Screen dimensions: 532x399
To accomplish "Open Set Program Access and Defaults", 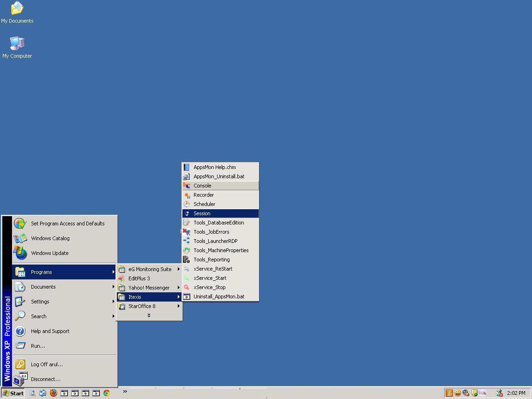I will pos(65,224).
